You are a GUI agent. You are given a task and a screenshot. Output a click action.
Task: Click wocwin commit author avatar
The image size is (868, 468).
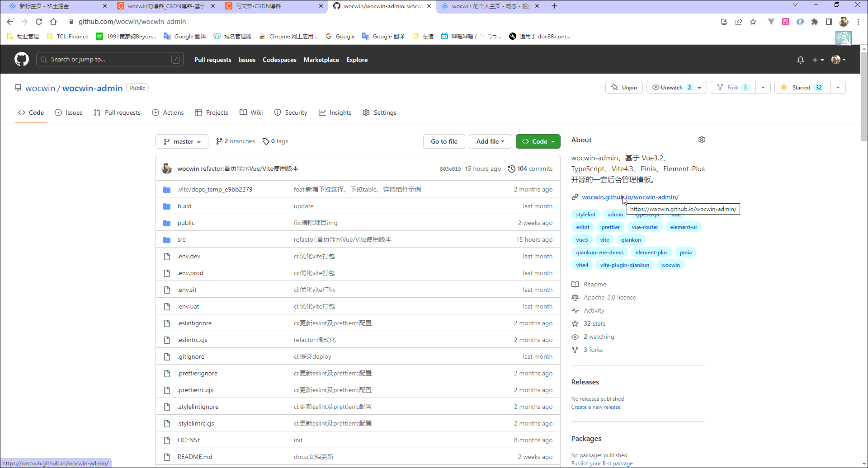tap(167, 168)
